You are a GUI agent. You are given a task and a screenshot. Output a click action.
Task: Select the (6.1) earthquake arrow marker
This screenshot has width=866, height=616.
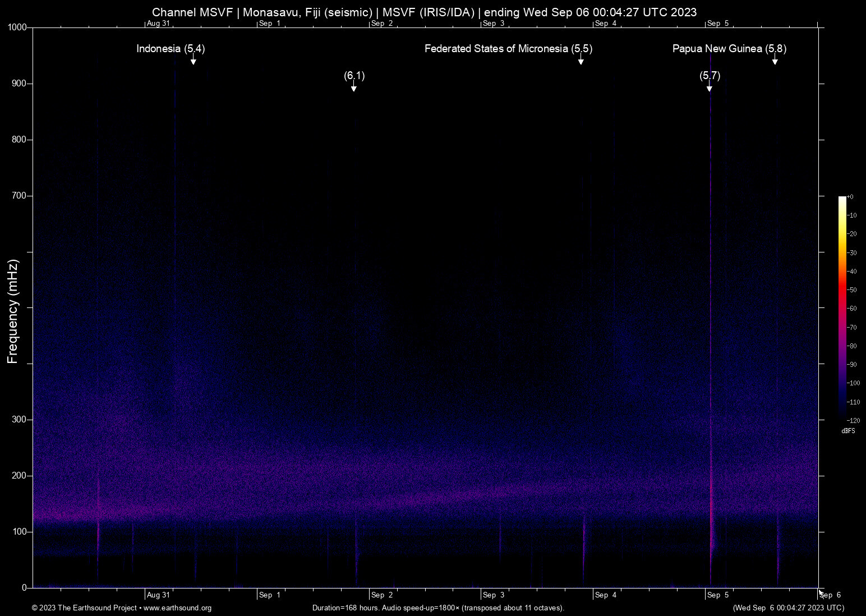tap(353, 87)
